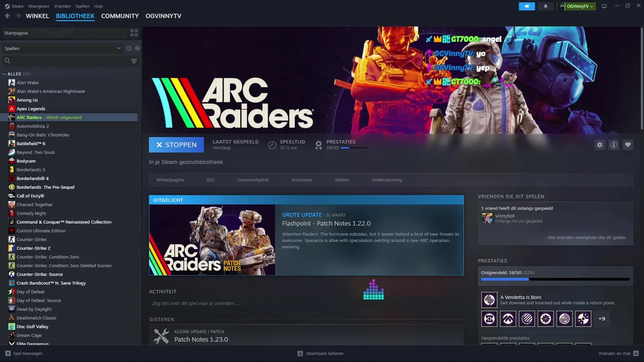Screen dimensions: 644x362
Task: Click the library search field
Action: coord(70,61)
